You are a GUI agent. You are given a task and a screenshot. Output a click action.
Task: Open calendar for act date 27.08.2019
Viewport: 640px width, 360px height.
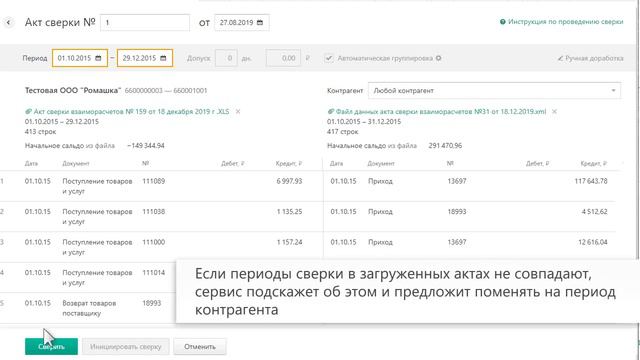pyautogui.click(x=260, y=22)
